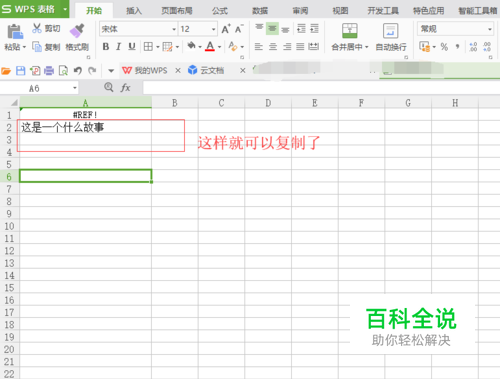The height and width of the screenshot is (379, 500).
Task: Switch to the 审阅 tab
Action: [300, 11]
